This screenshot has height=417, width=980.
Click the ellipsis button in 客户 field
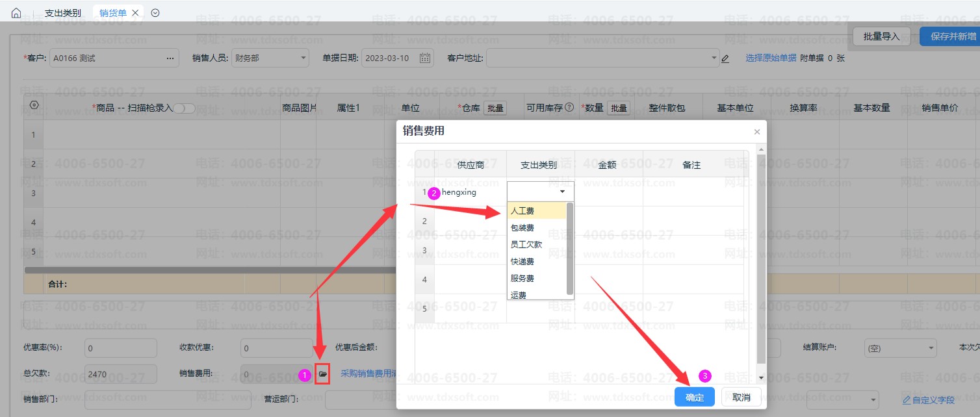tap(170, 58)
